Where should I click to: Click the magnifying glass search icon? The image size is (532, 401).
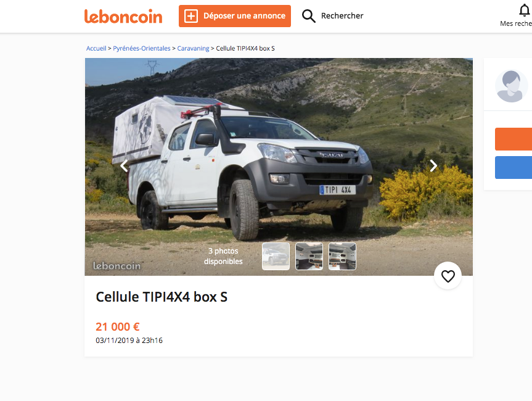[308, 16]
